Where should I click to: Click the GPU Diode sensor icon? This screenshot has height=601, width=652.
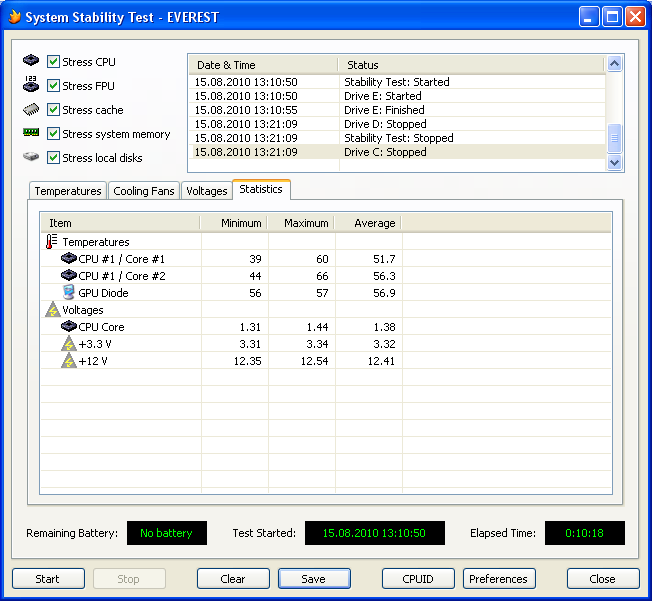click(x=68, y=293)
